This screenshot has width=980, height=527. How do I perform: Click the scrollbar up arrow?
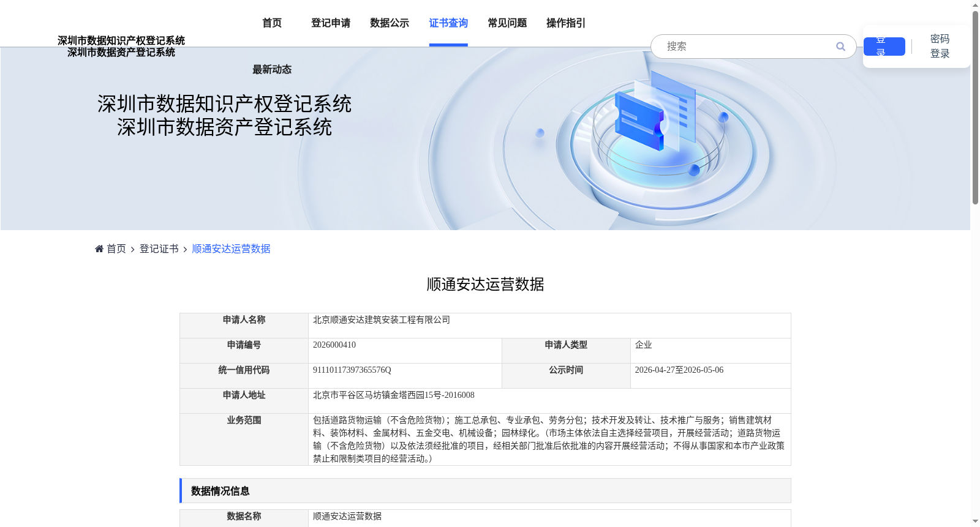coord(975,5)
